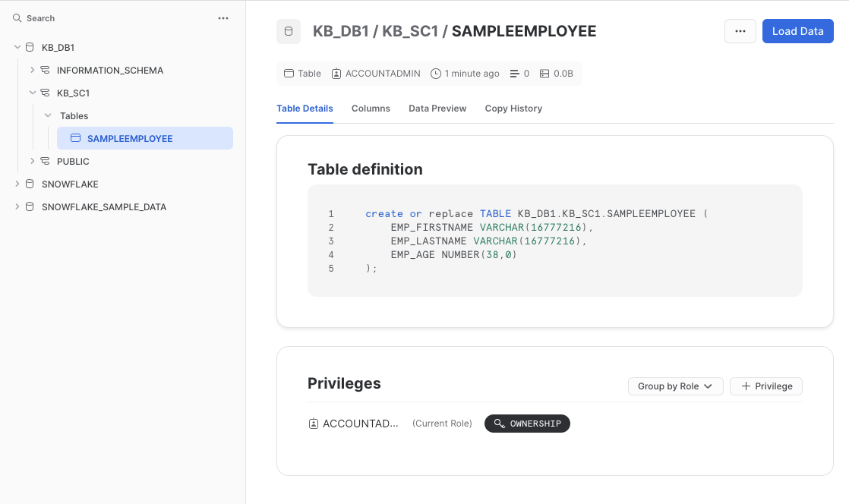The height and width of the screenshot is (504, 849).
Task: Click the search magnifier icon in sidebar
Action: coord(17,18)
